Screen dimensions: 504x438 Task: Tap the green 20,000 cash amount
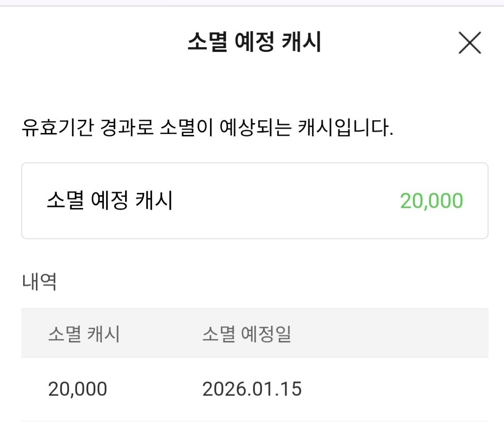tap(431, 201)
